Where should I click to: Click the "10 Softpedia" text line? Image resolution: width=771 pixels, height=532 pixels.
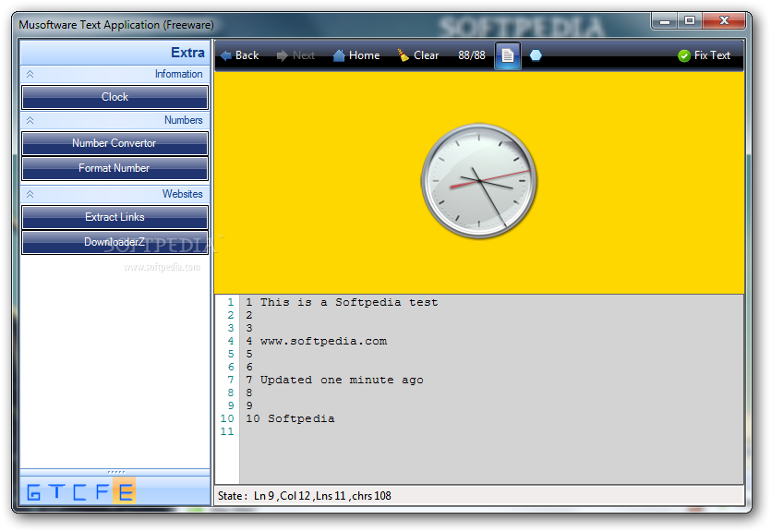[x=290, y=419]
